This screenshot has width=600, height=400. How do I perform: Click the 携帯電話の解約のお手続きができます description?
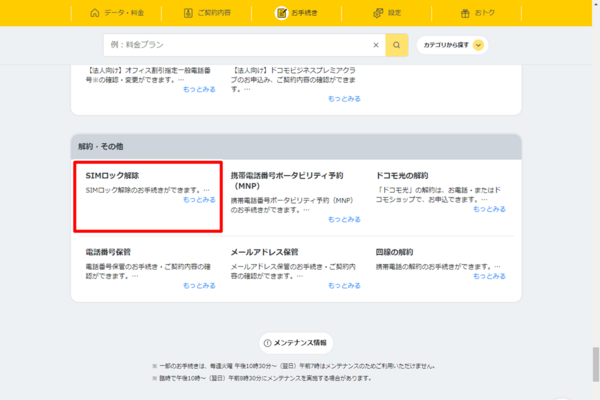(x=438, y=267)
